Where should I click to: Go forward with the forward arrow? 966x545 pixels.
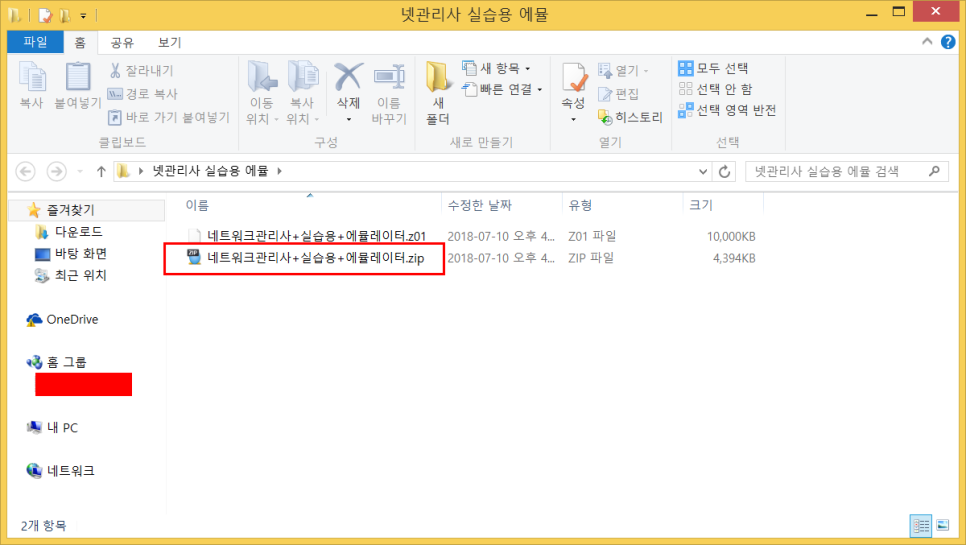(57, 171)
